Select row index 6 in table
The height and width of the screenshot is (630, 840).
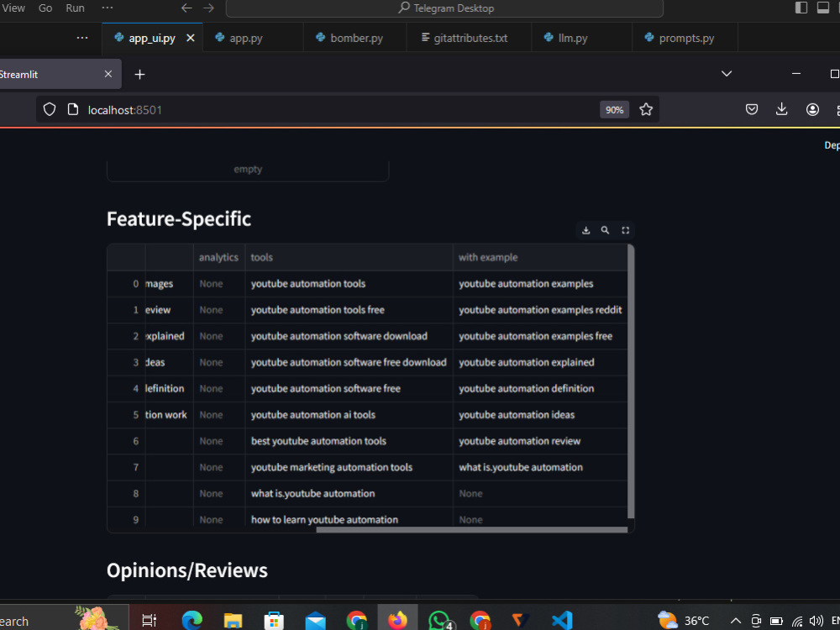tap(127, 441)
